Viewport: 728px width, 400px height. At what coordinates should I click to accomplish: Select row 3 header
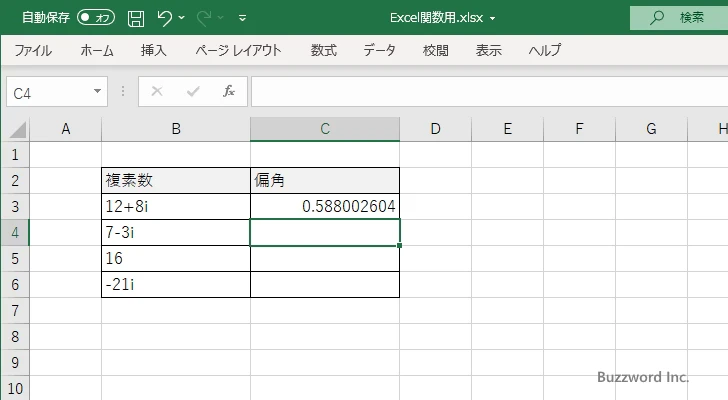(15, 206)
